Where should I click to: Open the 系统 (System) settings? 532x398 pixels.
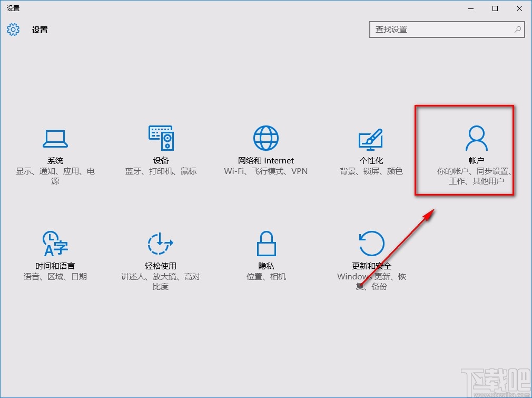pos(55,150)
